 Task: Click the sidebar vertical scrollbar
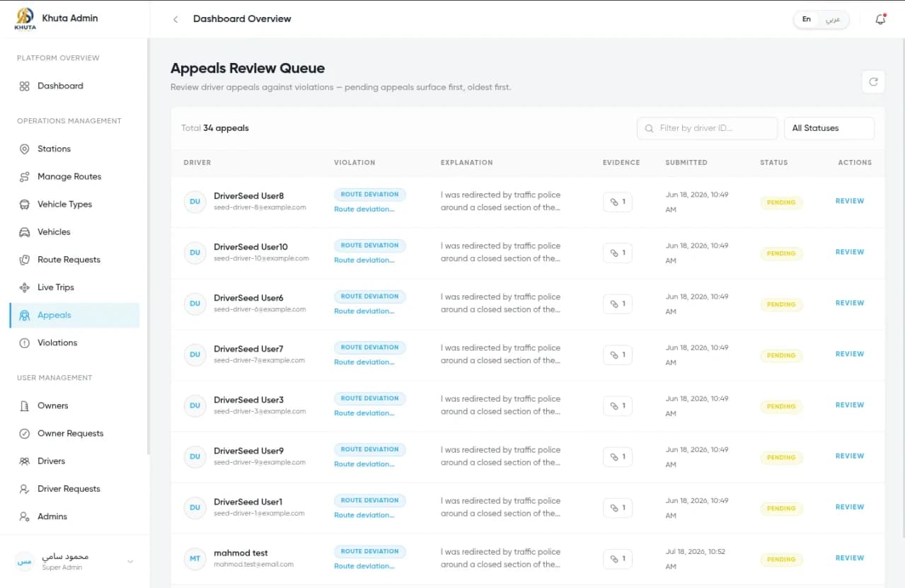point(148,246)
